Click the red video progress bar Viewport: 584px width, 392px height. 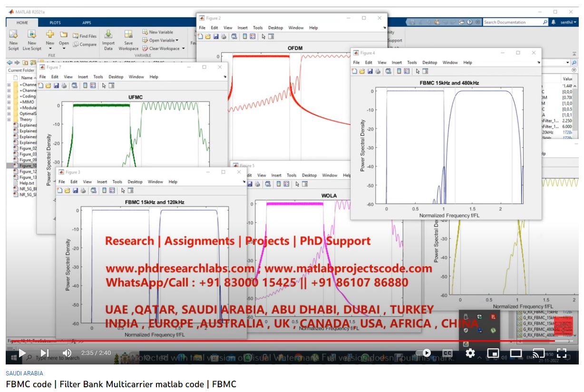coord(238,341)
